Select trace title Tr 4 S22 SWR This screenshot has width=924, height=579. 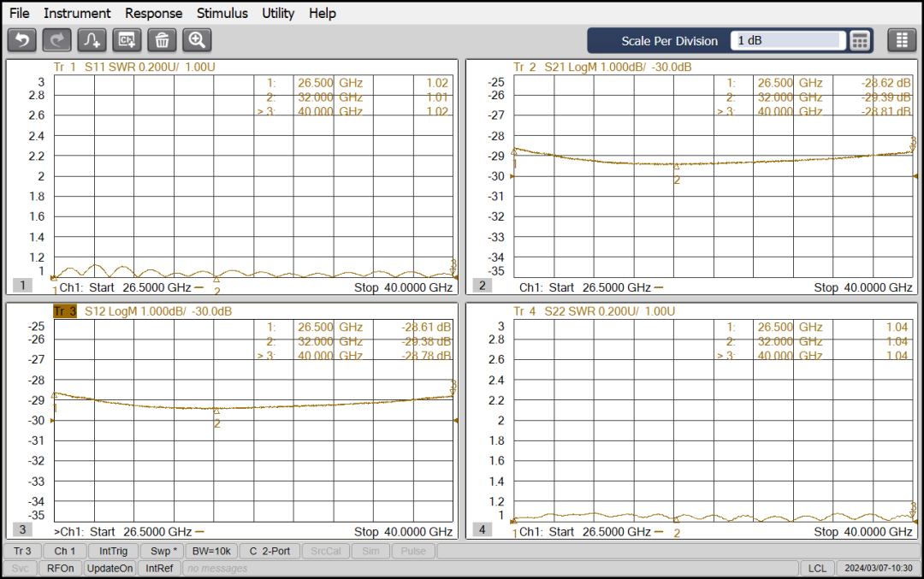[x=594, y=311]
